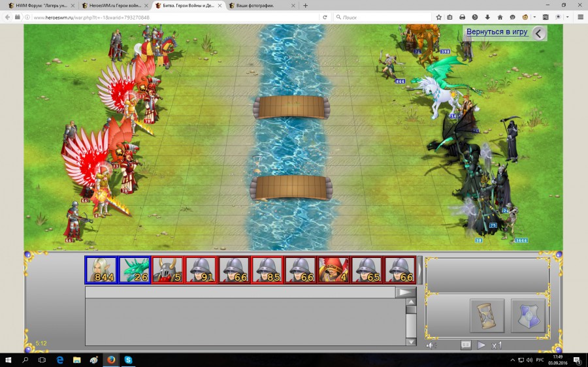Screen dimensions: 588x367
Task: Click the play animation button
Action: click(482, 345)
